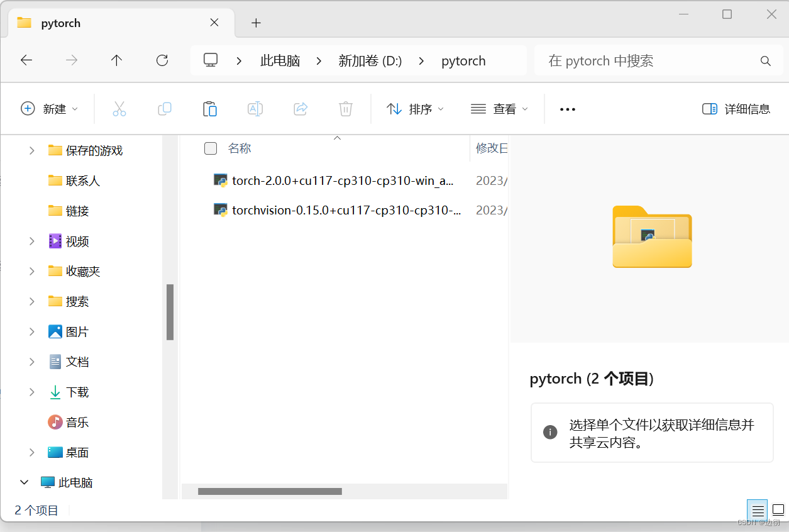Click the torch-2.0.0 wheel file icon
Viewport: 789px width, 532px height.
pyautogui.click(x=221, y=181)
